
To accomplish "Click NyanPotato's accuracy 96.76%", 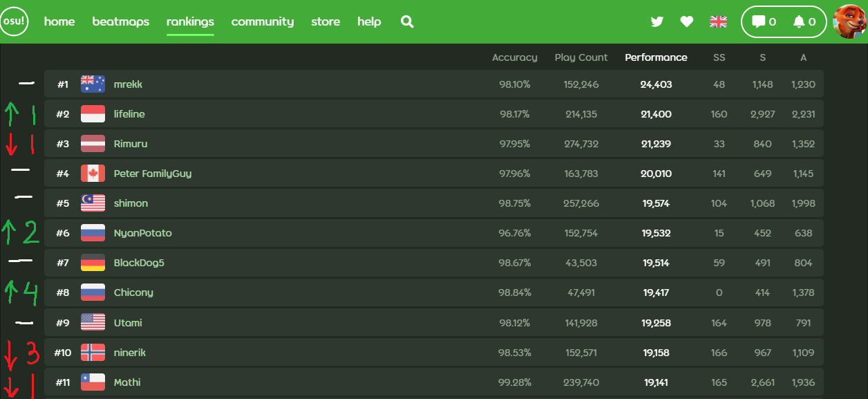I will (515, 233).
